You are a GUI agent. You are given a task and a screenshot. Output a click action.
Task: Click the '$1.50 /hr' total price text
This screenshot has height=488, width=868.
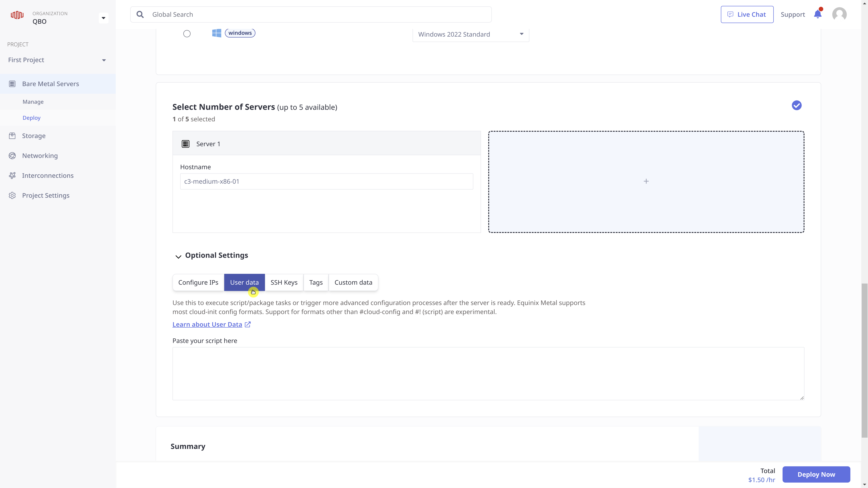click(x=762, y=480)
